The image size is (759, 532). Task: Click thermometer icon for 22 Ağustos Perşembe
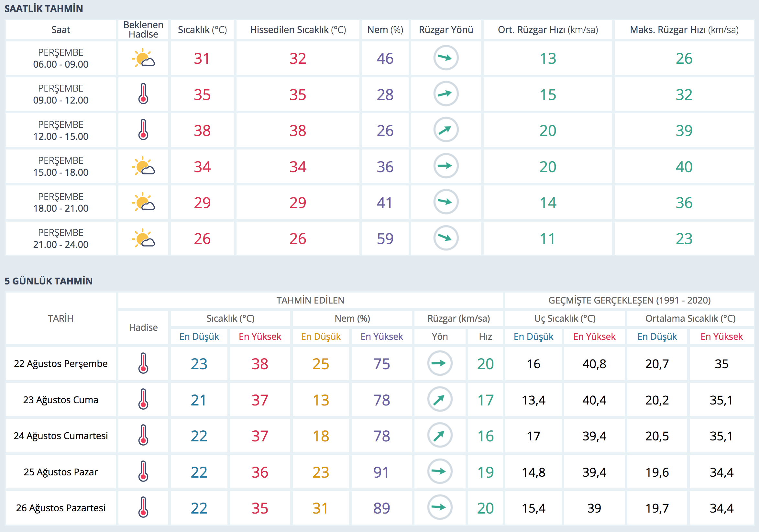(143, 363)
